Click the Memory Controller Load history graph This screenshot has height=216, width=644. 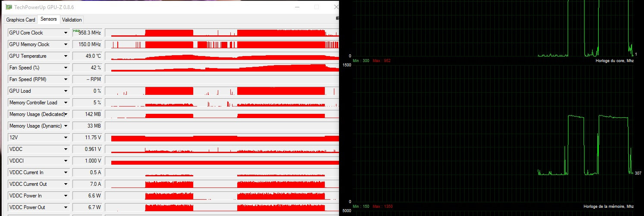(x=222, y=103)
